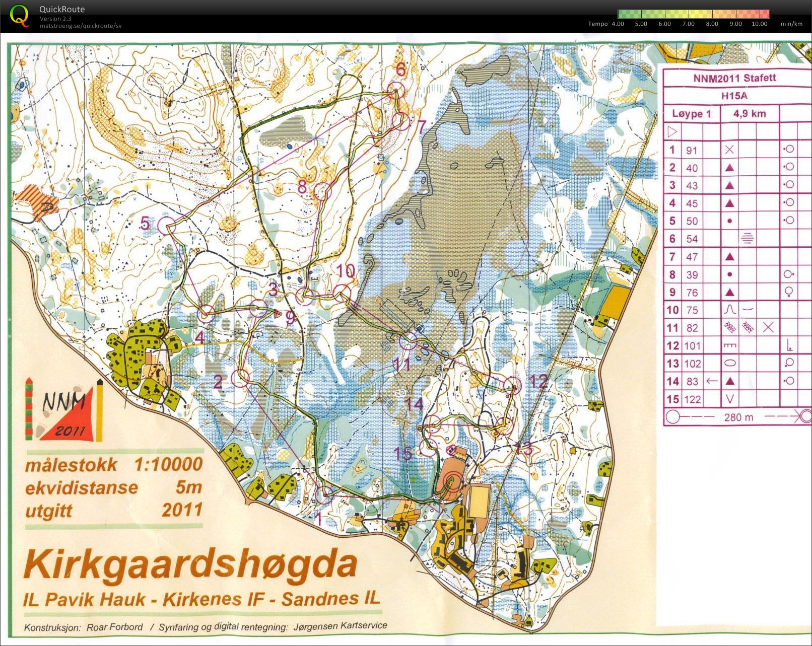Click the 'Kirkgaardshøgda' map title
The height and width of the screenshot is (646, 812).
(190, 565)
